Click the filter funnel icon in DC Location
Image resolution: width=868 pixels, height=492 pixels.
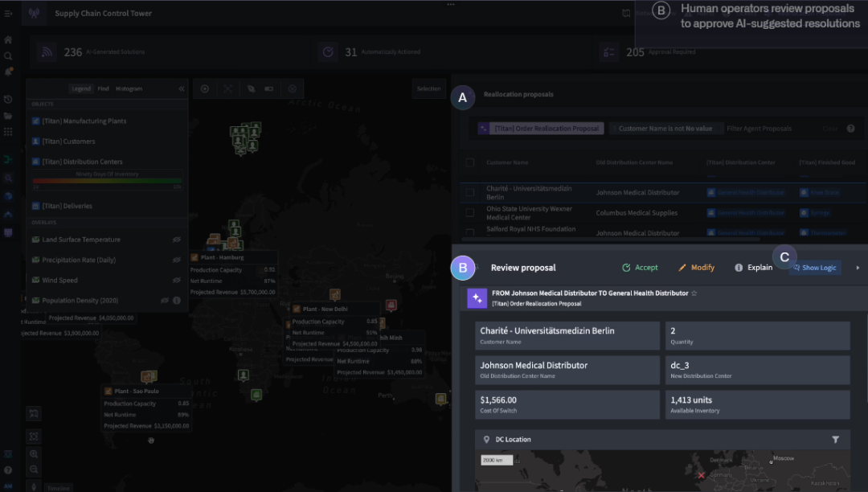(836, 440)
